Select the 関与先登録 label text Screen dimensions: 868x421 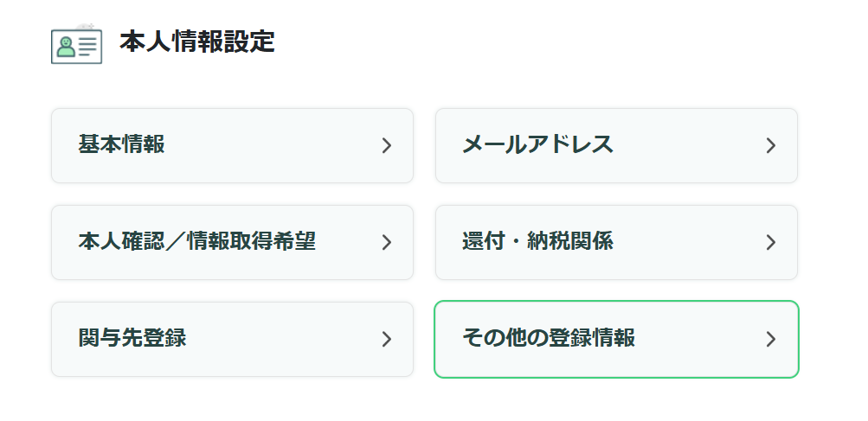(x=132, y=338)
